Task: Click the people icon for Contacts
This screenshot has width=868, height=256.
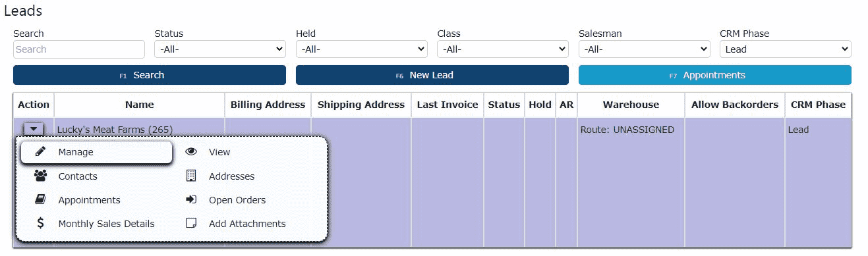Action: [41, 176]
